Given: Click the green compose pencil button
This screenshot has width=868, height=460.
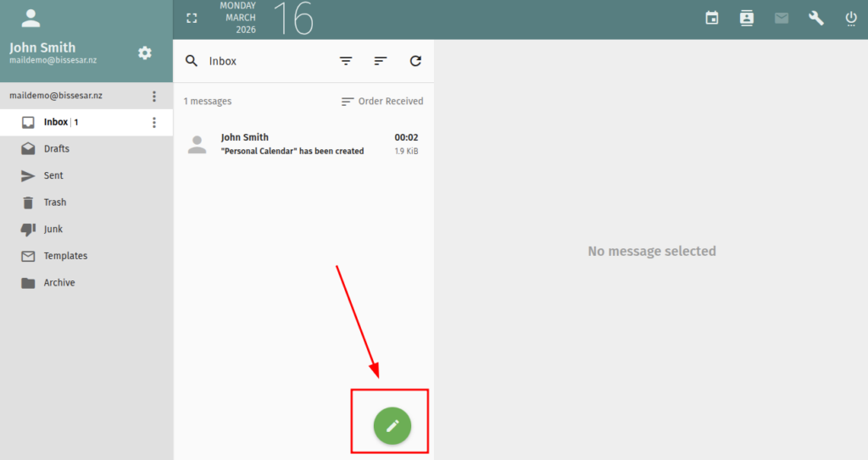Looking at the screenshot, I should (x=392, y=425).
